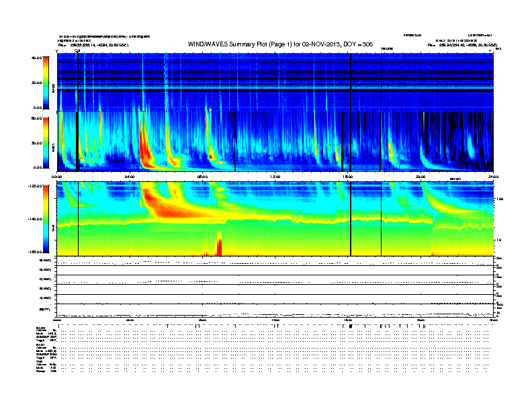Click the 00:00 label under RAD1 spectrogram
This screenshot has width=532, height=411.
[x=56, y=177]
